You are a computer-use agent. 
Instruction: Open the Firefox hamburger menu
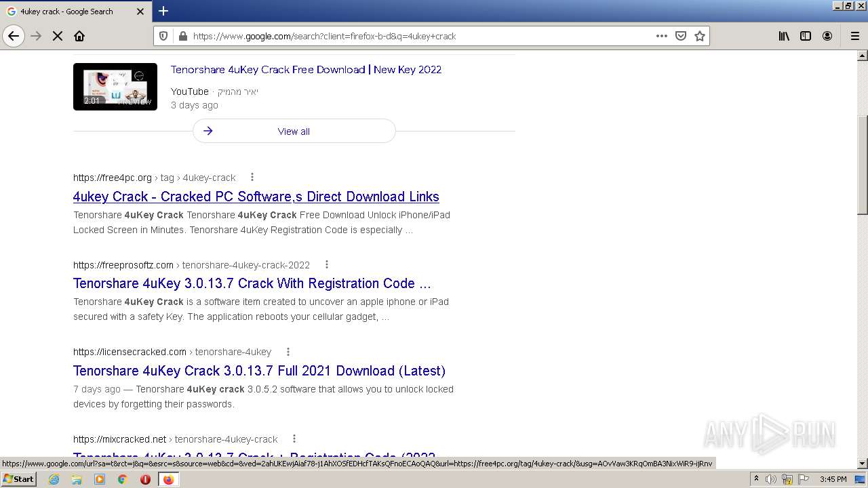854,36
